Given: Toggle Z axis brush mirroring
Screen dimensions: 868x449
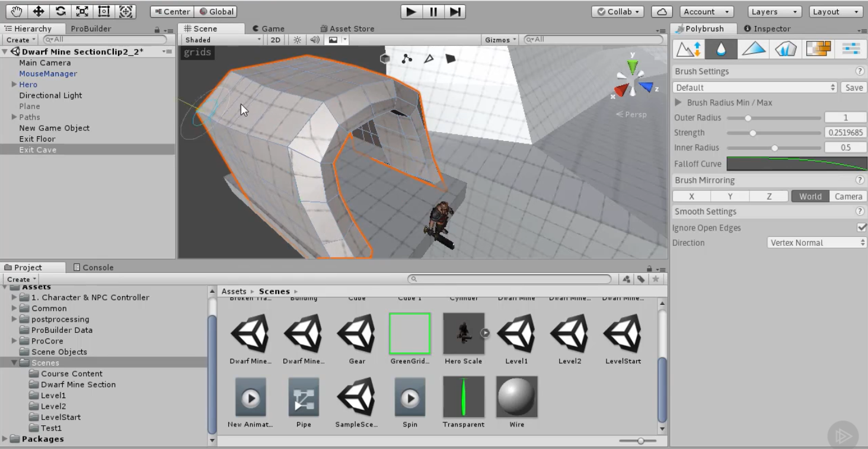Looking at the screenshot, I should pyautogui.click(x=769, y=197).
